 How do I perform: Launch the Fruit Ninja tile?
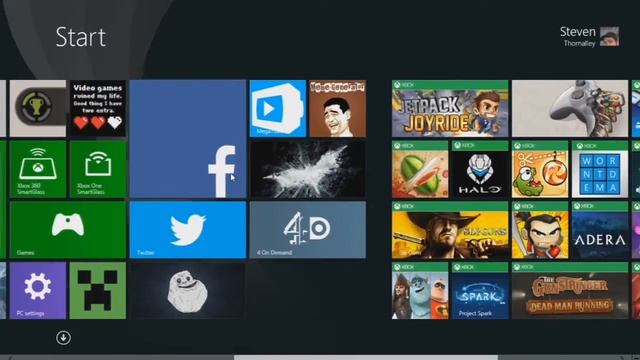tap(420, 169)
